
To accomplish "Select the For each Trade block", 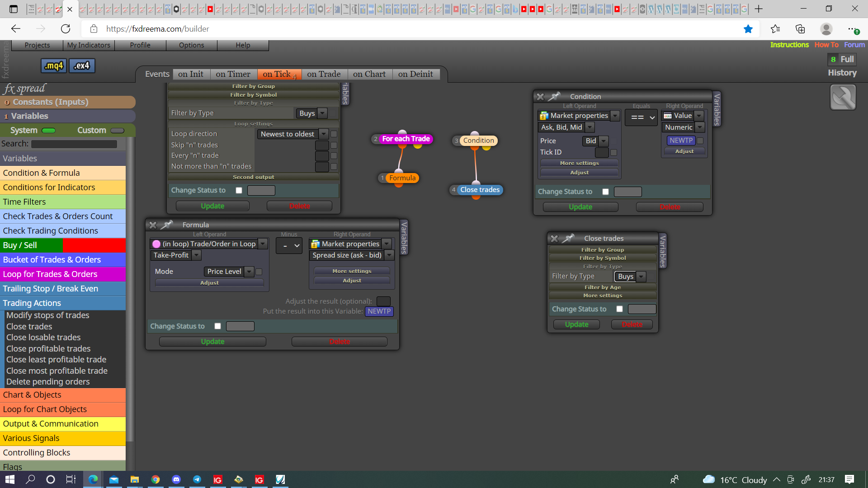I will click(x=406, y=139).
